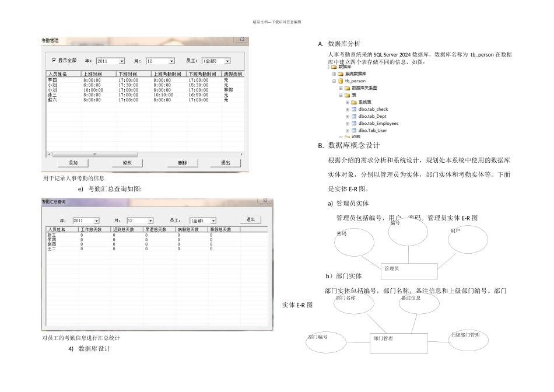Screen dimensions: 554x392
Task: Open the 月 dropdown in 考勤汇总查询
Action: click(150, 220)
